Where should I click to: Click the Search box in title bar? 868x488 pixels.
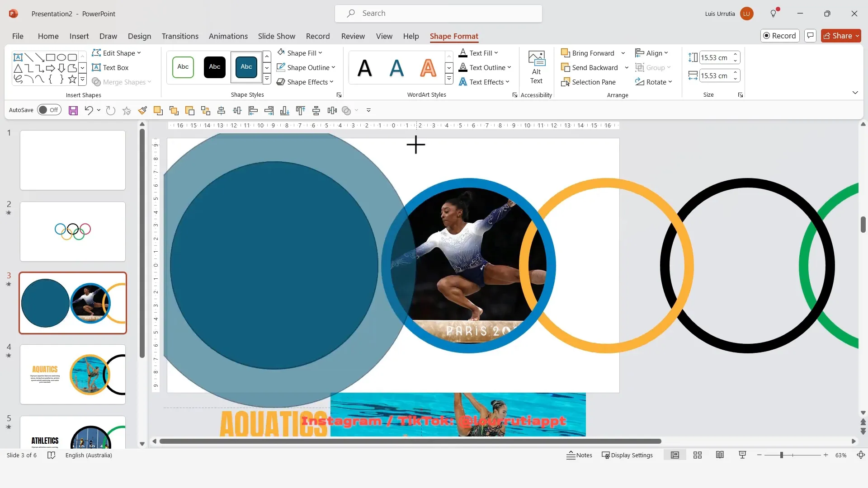pos(438,14)
